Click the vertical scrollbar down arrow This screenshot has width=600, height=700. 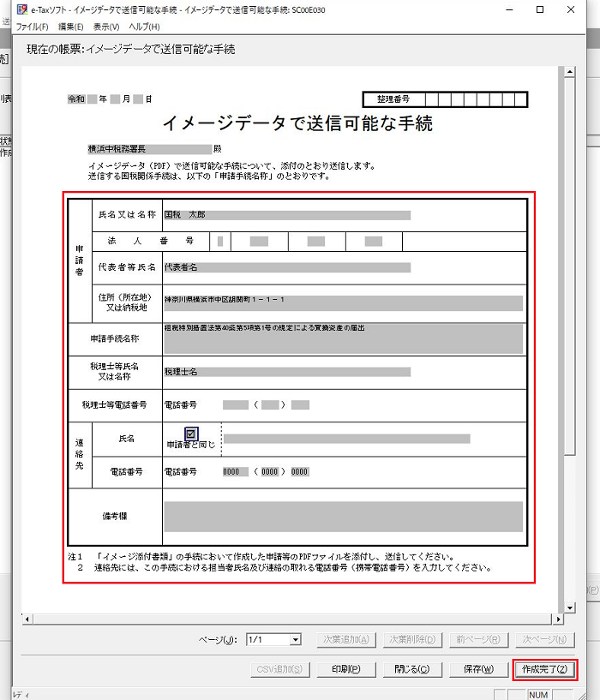pos(569,607)
